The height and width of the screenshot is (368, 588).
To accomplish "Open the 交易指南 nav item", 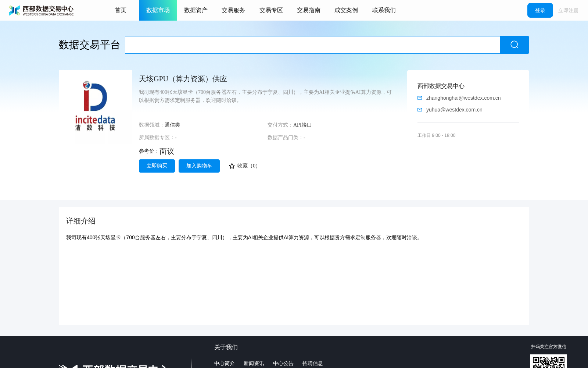I will click(309, 10).
